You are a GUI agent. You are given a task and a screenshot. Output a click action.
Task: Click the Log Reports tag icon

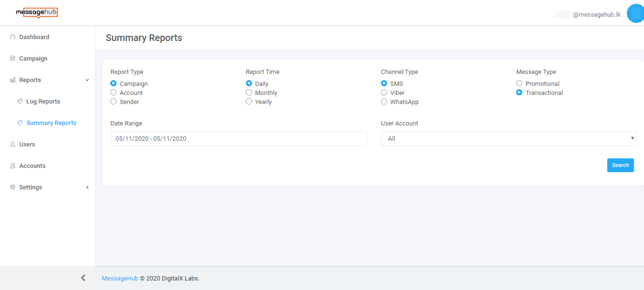[x=20, y=102]
